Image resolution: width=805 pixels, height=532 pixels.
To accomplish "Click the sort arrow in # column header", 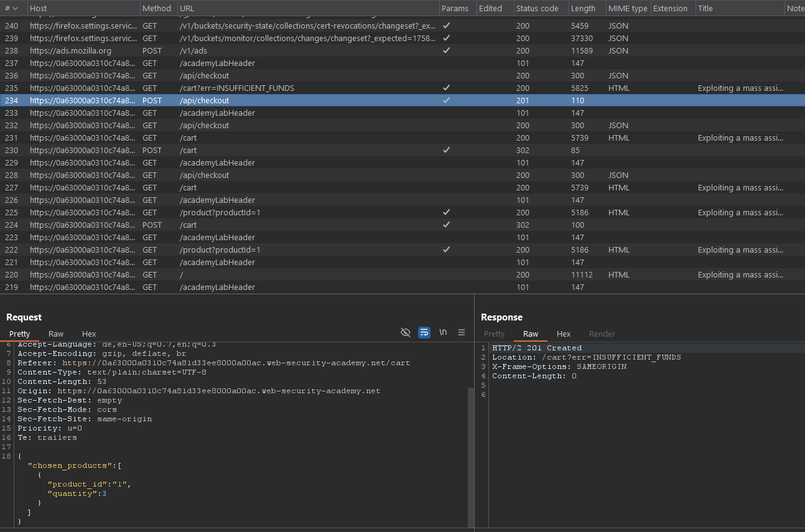I will [x=15, y=9].
